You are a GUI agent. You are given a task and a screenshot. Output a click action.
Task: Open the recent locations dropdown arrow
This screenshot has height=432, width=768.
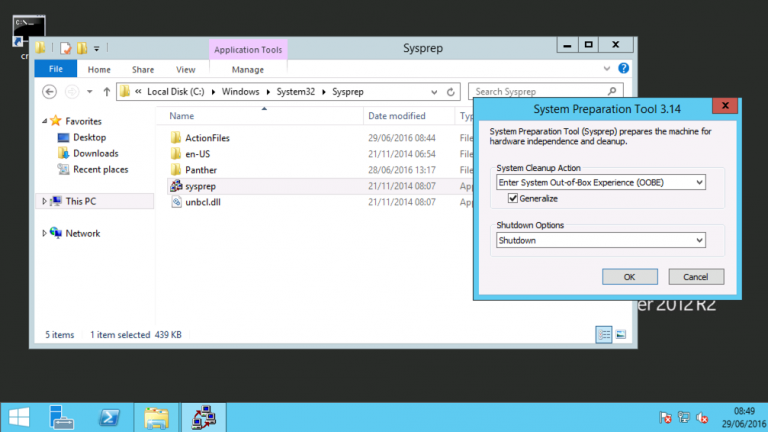(x=89, y=92)
